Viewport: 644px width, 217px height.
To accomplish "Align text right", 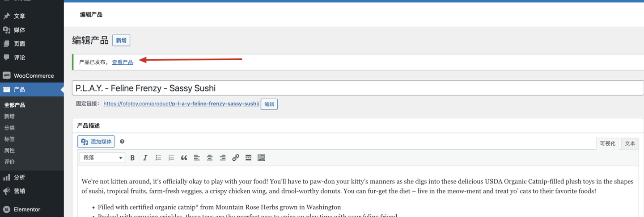I will point(223,158).
